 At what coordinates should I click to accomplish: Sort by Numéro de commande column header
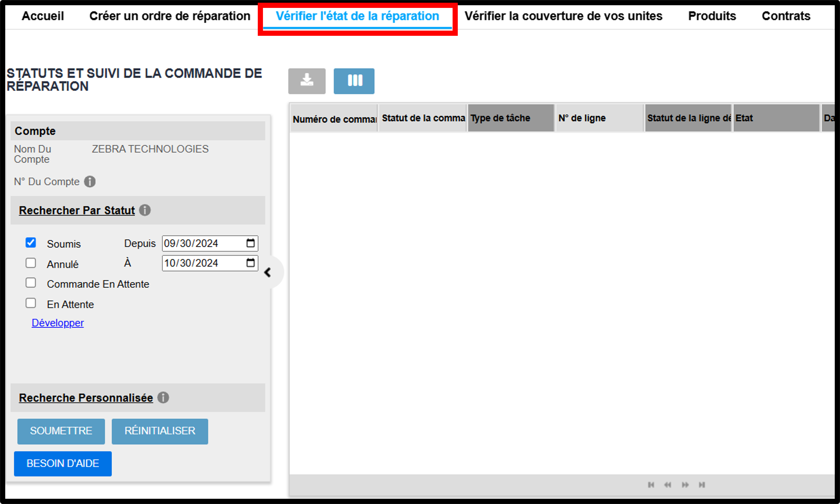334,118
